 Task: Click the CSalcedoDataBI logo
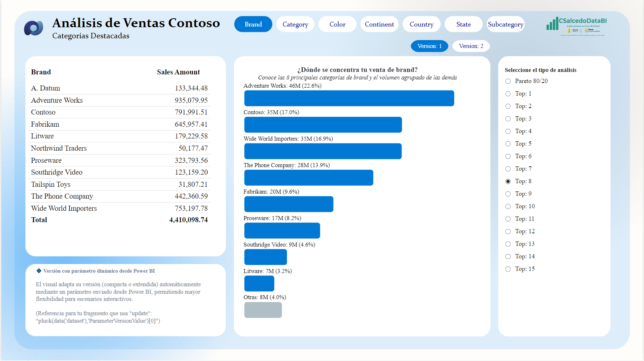pyautogui.click(x=577, y=26)
